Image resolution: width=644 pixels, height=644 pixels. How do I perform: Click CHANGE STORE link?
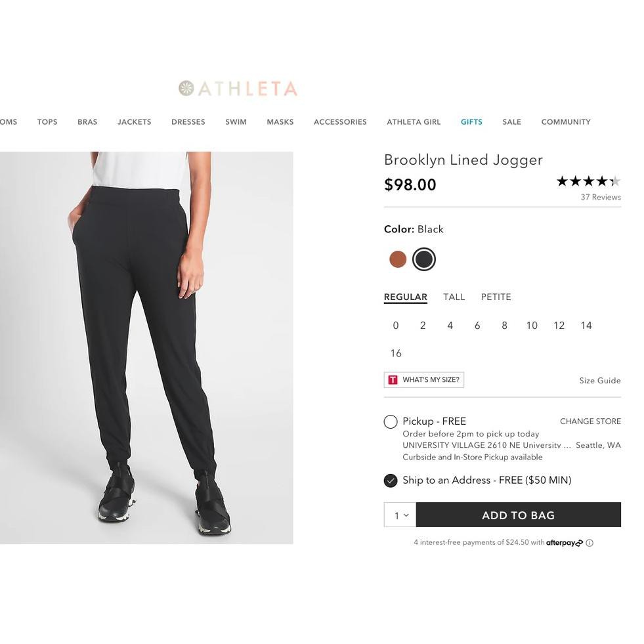tap(590, 421)
